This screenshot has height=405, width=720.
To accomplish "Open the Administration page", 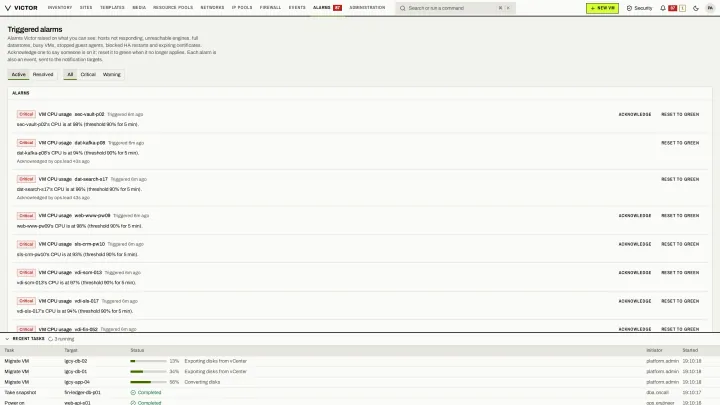I will pos(367,8).
